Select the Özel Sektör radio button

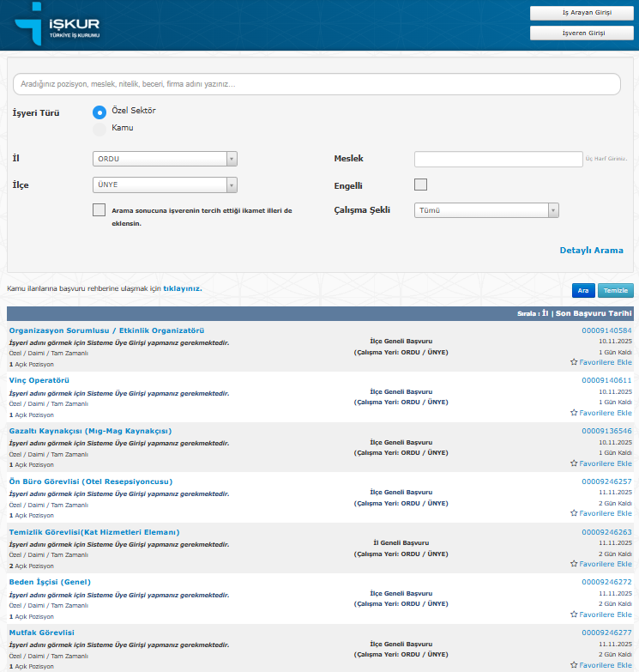pos(99,112)
